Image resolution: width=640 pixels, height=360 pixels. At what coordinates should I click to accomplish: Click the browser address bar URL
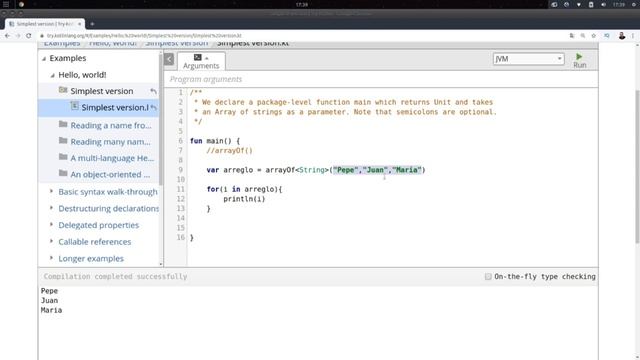click(x=144, y=36)
